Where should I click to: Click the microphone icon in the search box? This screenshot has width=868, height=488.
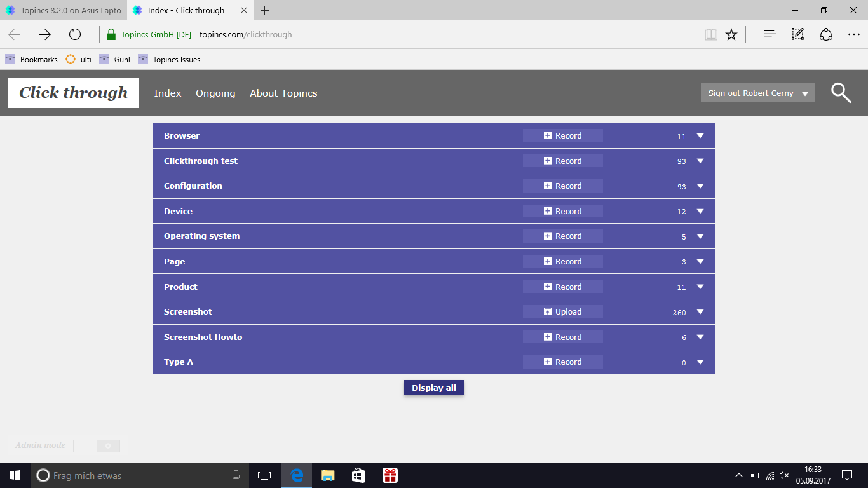(x=236, y=475)
